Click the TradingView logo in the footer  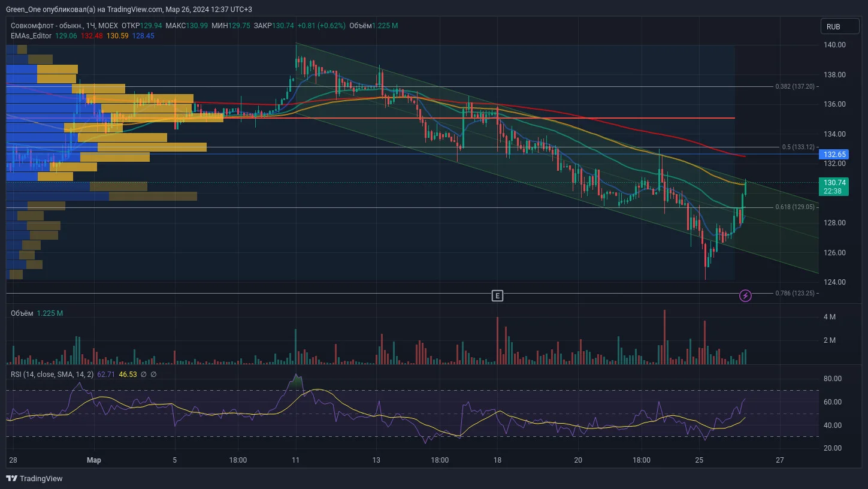click(34, 478)
